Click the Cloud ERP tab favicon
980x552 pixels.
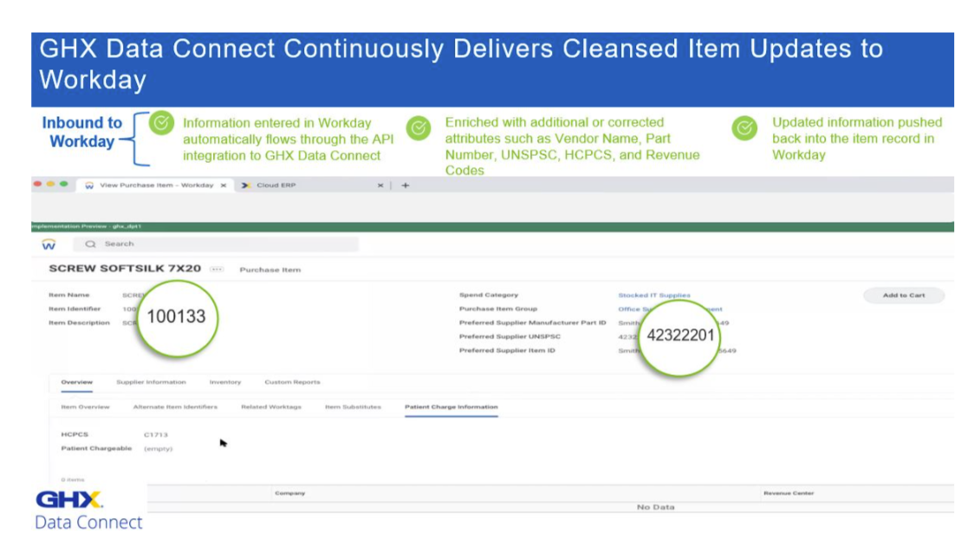coord(247,185)
